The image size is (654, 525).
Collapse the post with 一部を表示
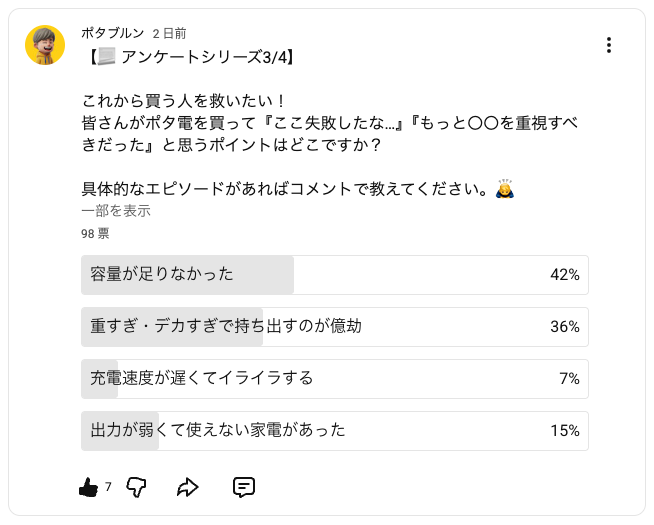tap(116, 211)
